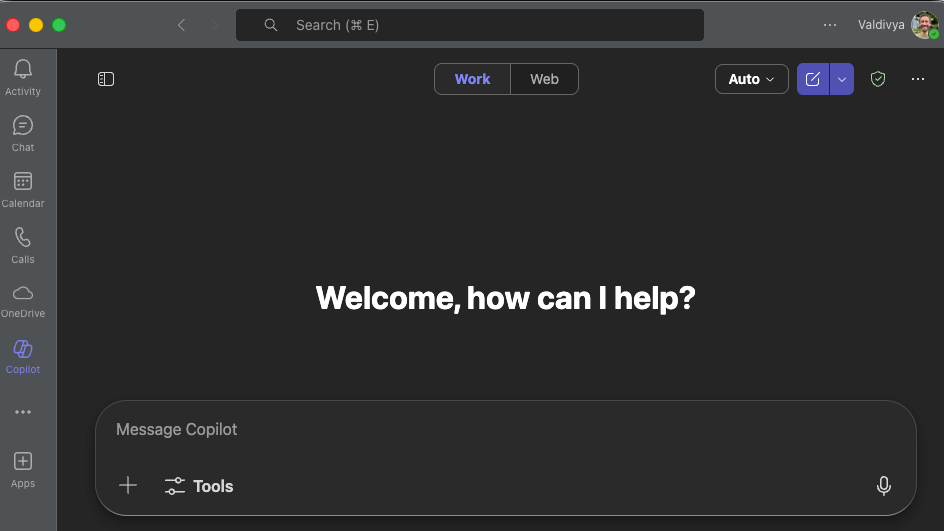This screenshot has height=531, width=944.
Task: Open Copilot more options menu
Action: pos(918,79)
